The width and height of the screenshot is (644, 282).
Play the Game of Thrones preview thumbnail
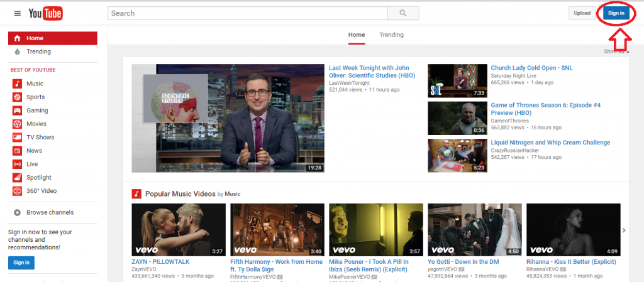click(x=458, y=118)
